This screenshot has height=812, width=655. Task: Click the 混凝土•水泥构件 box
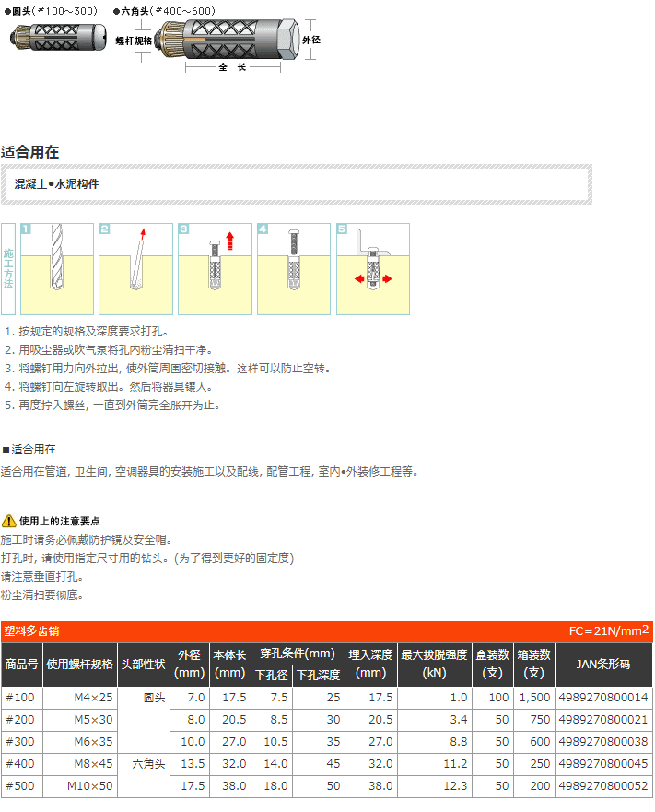pyautogui.click(x=296, y=184)
